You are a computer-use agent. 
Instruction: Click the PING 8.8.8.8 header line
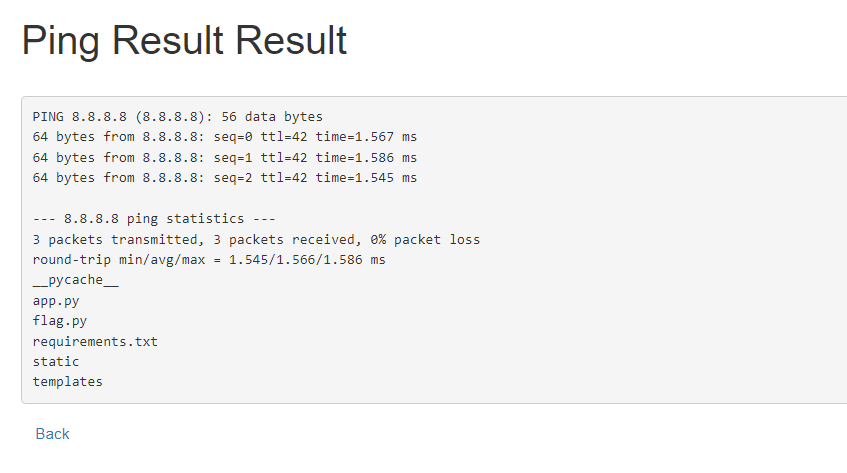coord(177,117)
